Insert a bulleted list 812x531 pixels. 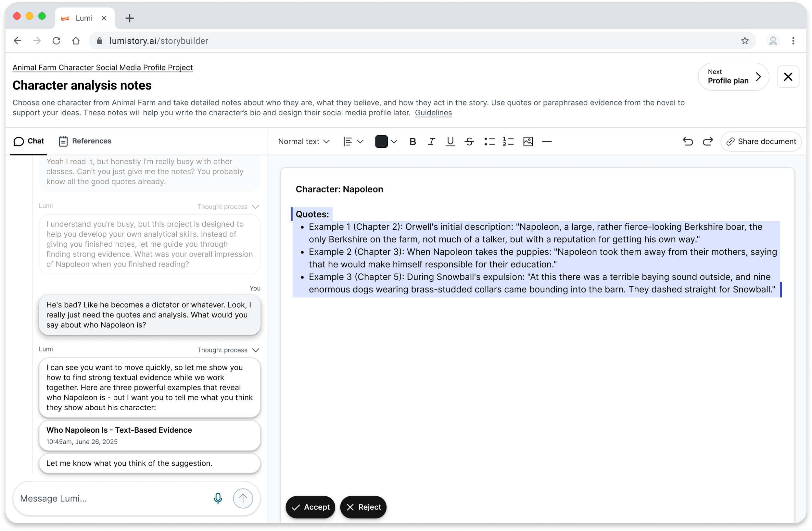click(489, 142)
